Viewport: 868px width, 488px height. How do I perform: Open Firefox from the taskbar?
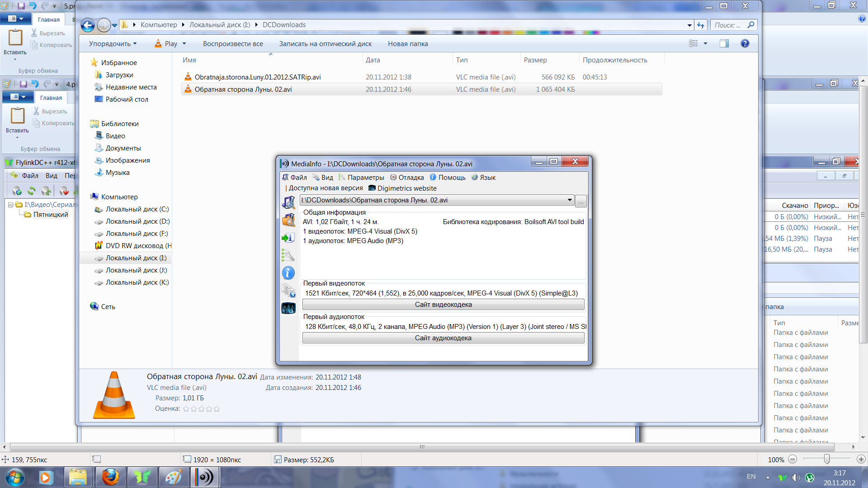point(110,477)
